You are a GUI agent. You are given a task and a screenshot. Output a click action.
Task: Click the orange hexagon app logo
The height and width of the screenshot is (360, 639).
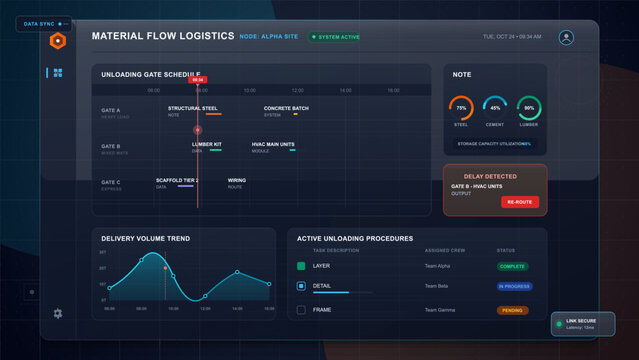(58, 41)
